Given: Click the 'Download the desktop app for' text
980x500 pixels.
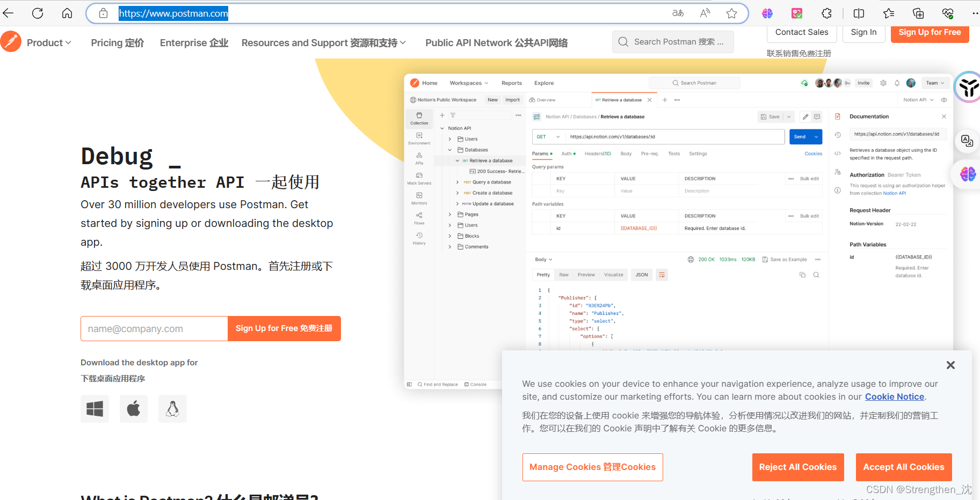Looking at the screenshot, I should click(139, 363).
